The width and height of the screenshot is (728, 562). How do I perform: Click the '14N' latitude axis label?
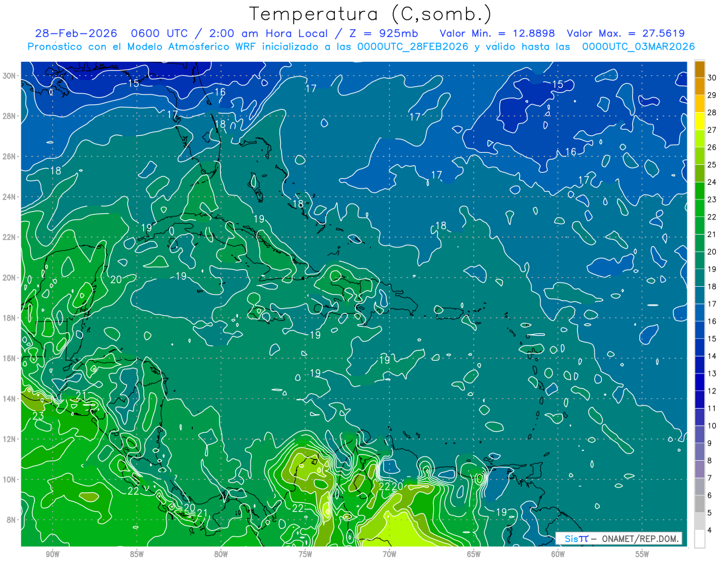(x=10, y=399)
